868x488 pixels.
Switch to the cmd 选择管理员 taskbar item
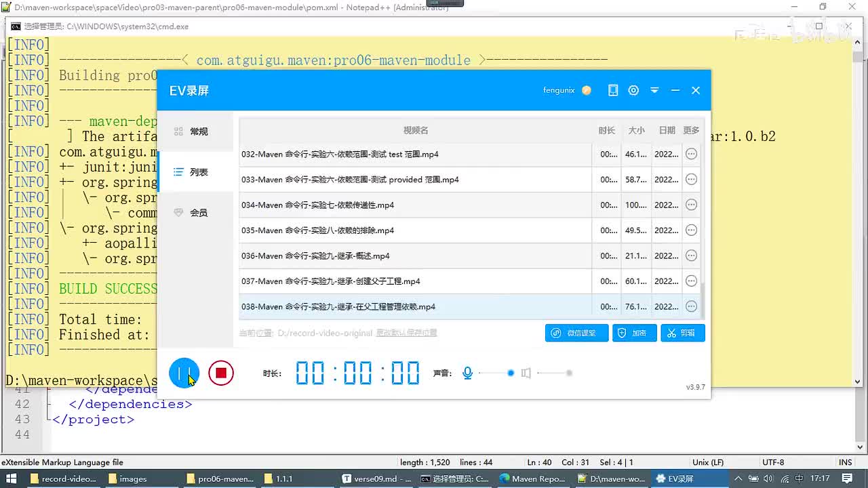point(454,479)
